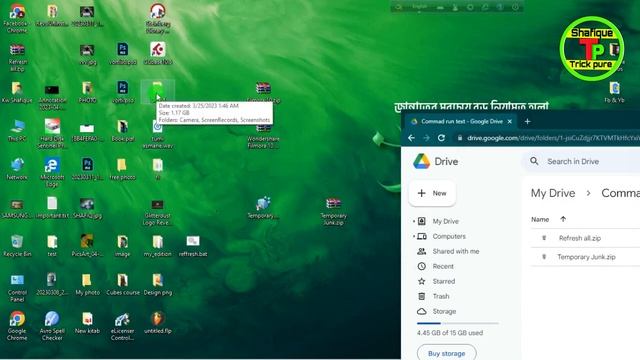
Task: Click the Drive storage usage bar
Action: point(458,323)
